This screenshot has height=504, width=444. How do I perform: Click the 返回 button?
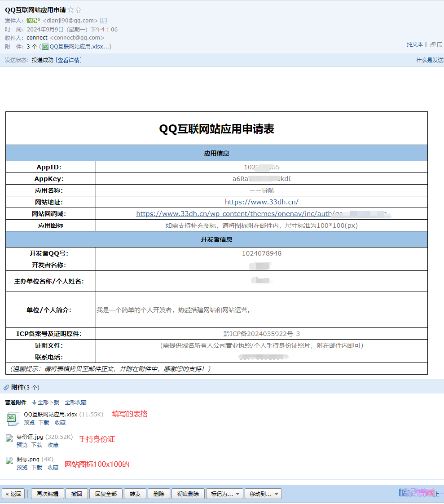tap(13, 494)
